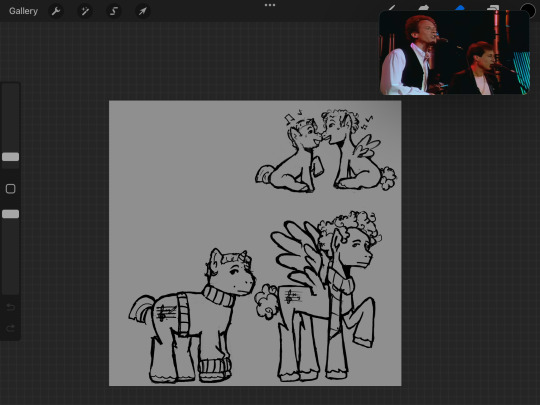Viewport: 540px width, 405px height.
Task: Tap the winged curly-haired pony drawing
Action: (x=319, y=296)
